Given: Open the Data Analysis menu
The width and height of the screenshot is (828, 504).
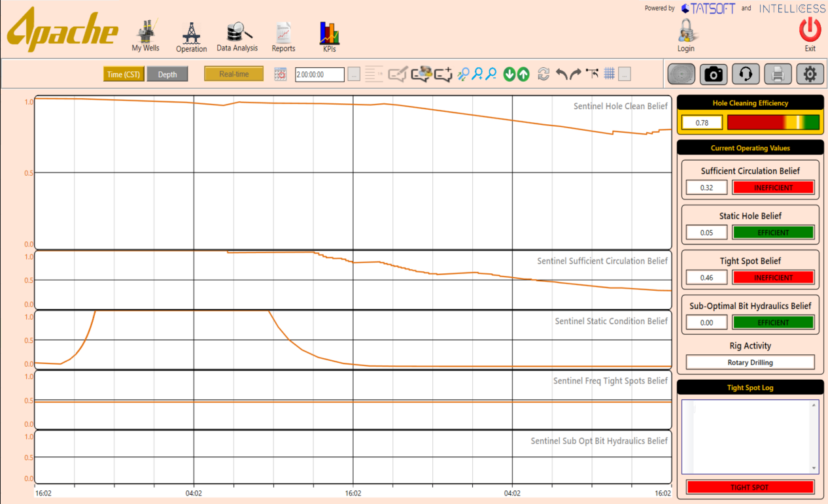Looking at the screenshot, I should tap(237, 37).
